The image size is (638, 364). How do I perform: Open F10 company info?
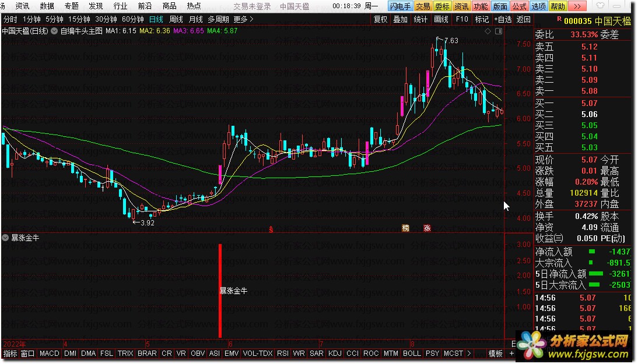[x=462, y=19]
